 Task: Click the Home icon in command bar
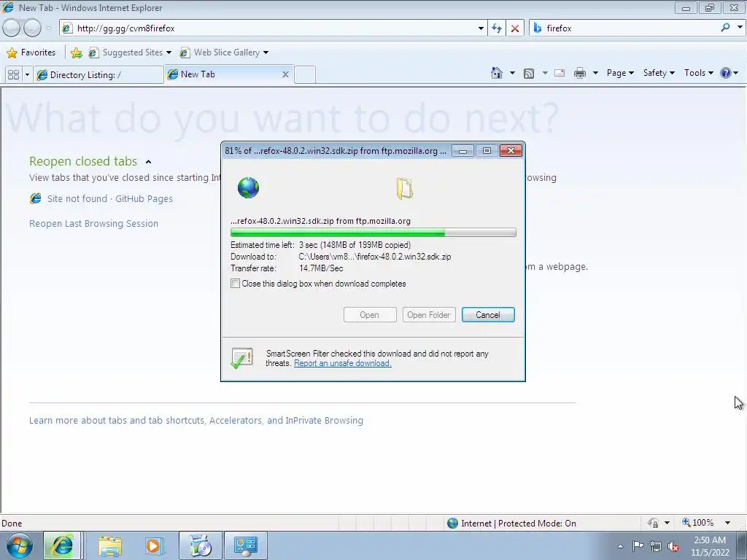(x=496, y=73)
